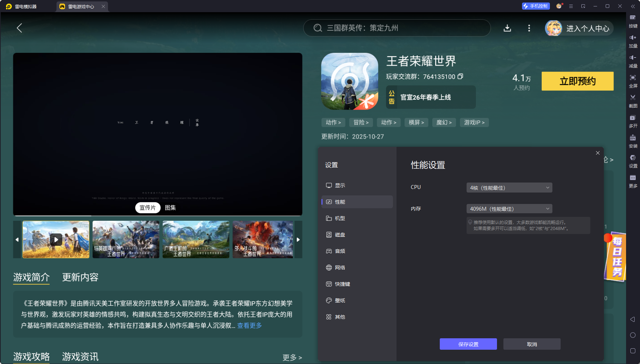This screenshot has width=640, height=364.
Task: Open the 机型 settings category
Action: (340, 218)
